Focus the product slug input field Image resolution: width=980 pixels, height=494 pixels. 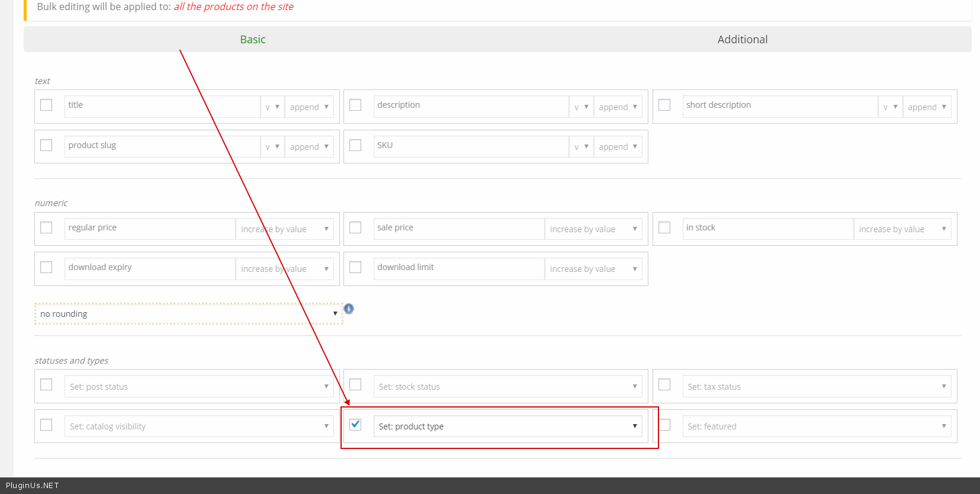[162, 146]
